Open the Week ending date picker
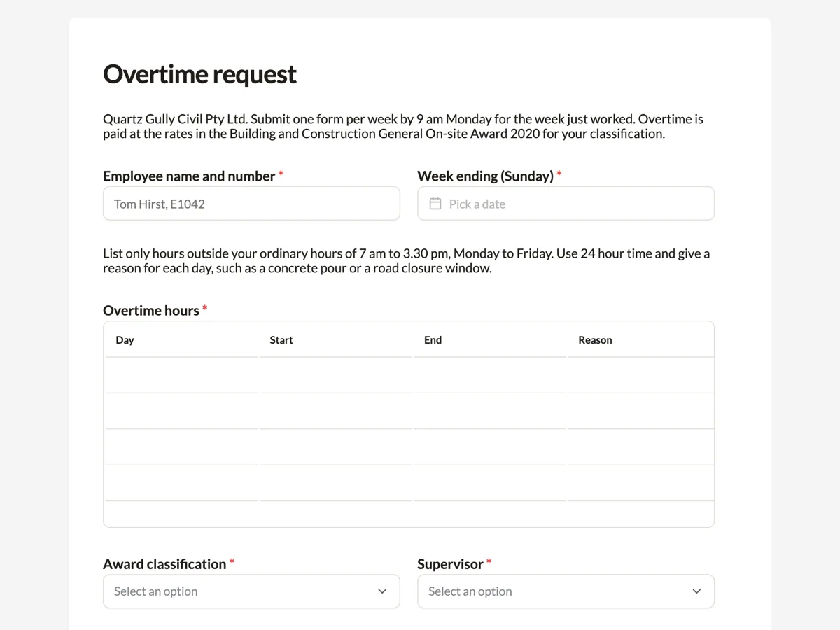Image resolution: width=840 pixels, height=630 pixels. (x=566, y=204)
